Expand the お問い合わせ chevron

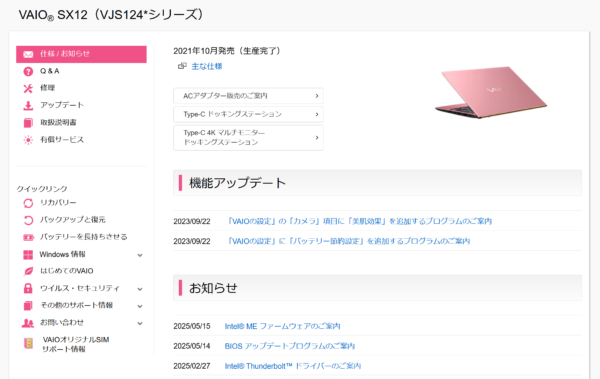point(140,323)
